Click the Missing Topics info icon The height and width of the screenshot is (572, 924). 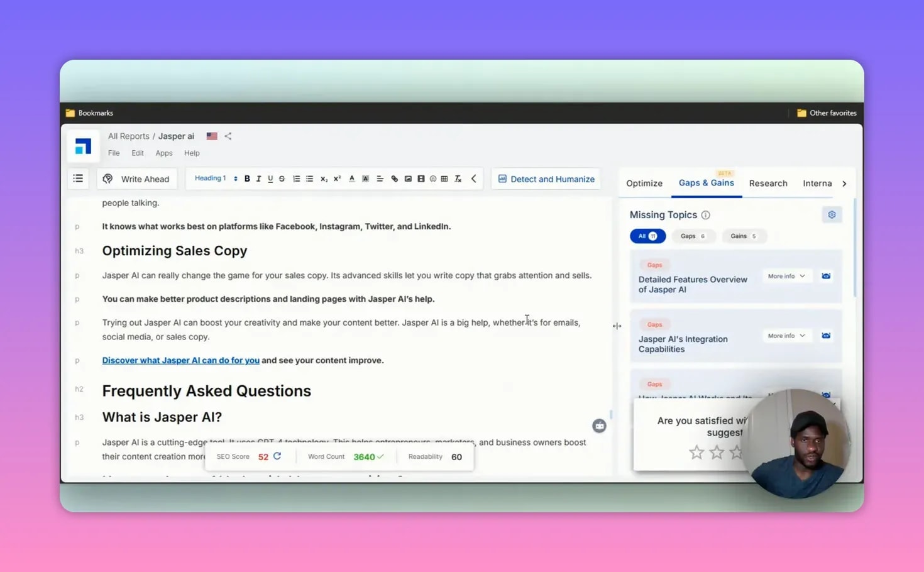(706, 215)
